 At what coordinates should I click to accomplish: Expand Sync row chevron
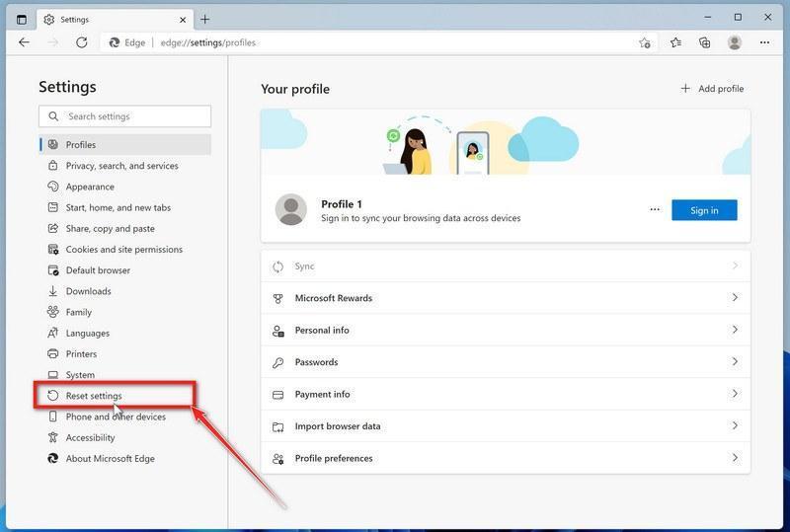tap(735, 266)
